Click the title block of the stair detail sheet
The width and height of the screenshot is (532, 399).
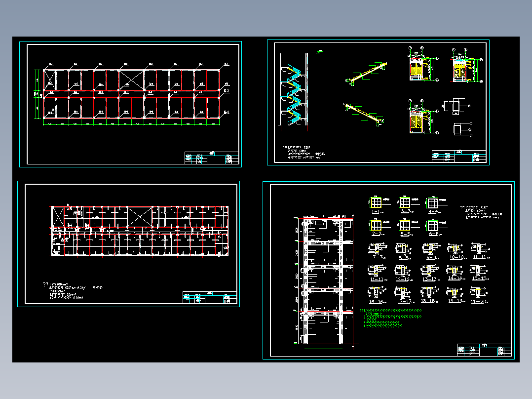(459, 156)
